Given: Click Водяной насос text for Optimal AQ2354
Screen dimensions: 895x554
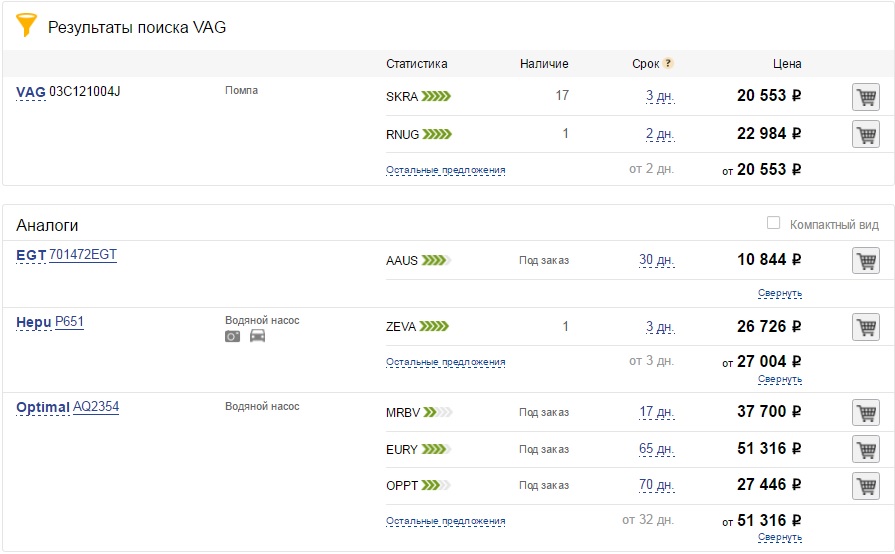Looking at the screenshot, I should point(262,406).
